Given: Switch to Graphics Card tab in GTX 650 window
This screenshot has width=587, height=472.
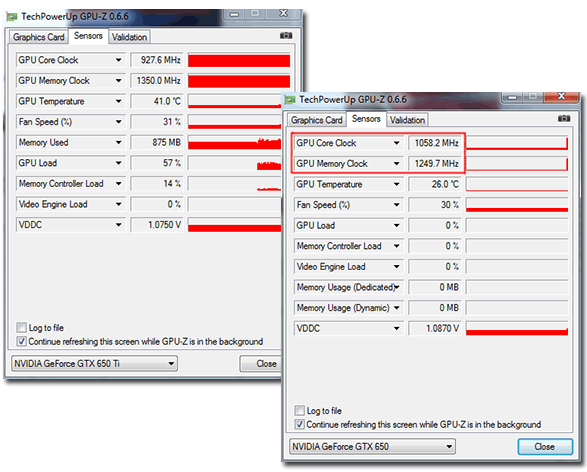Looking at the screenshot, I should click(317, 120).
